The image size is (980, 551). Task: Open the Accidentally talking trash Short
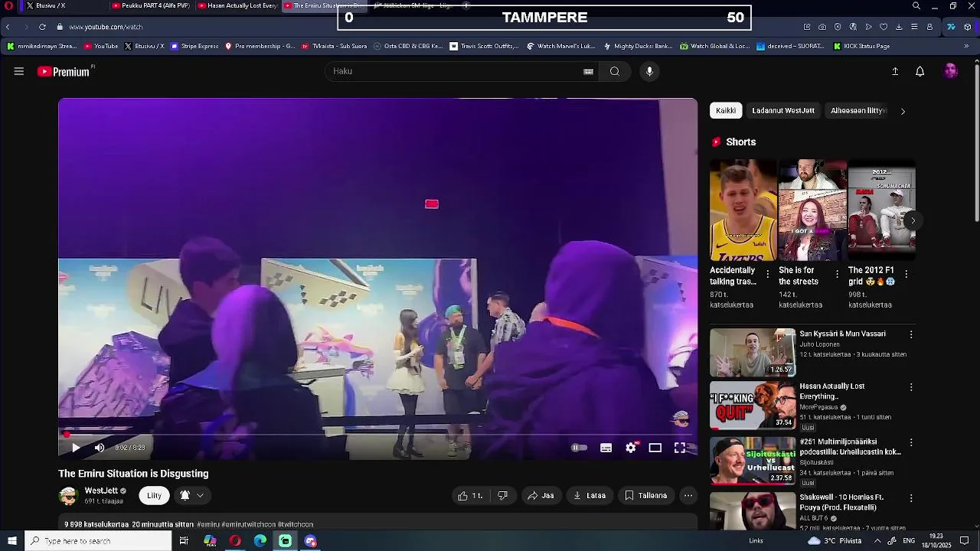pyautogui.click(x=743, y=210)
